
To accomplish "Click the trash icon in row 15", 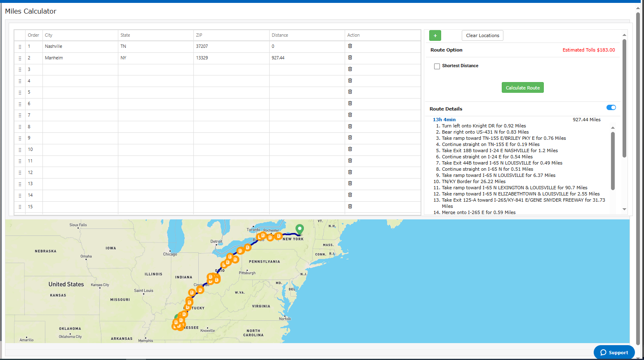I will click(x=350, y=207).
